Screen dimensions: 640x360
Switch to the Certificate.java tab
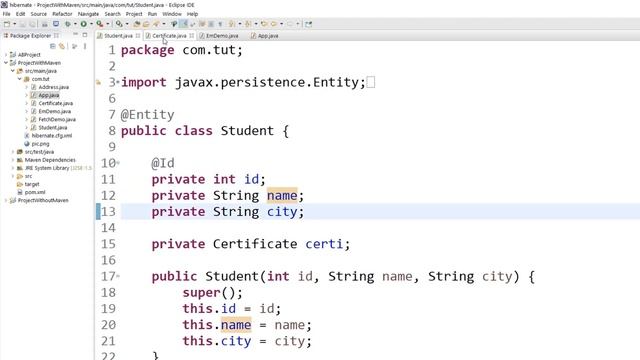[169, 36]
